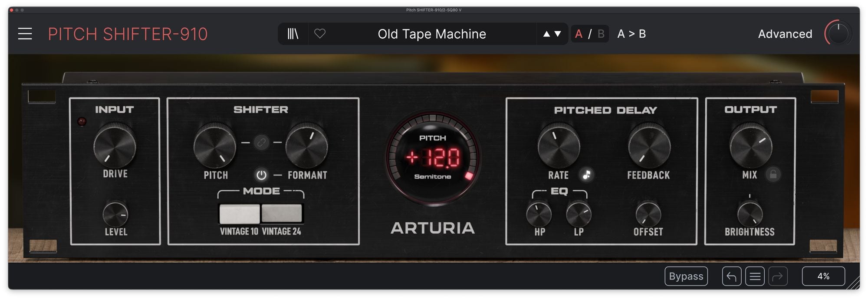Click the Input Drive knob
The image size is (868, 299).
115,146
